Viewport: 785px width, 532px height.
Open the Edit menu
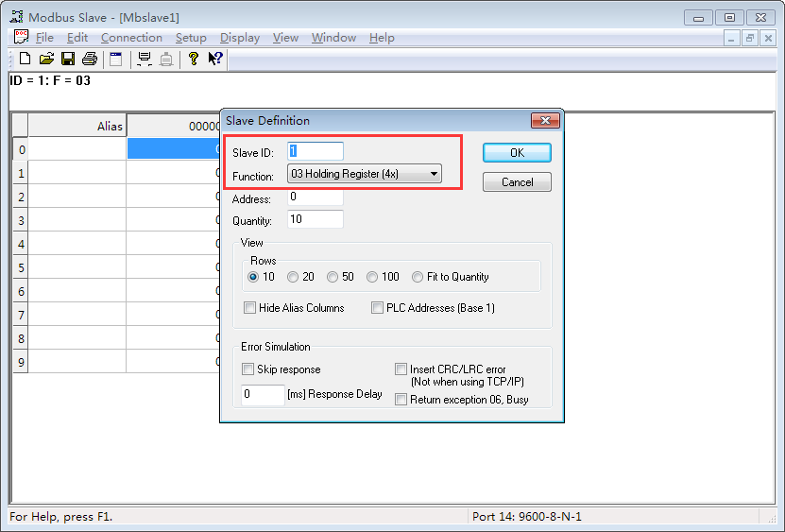point(77,38)
